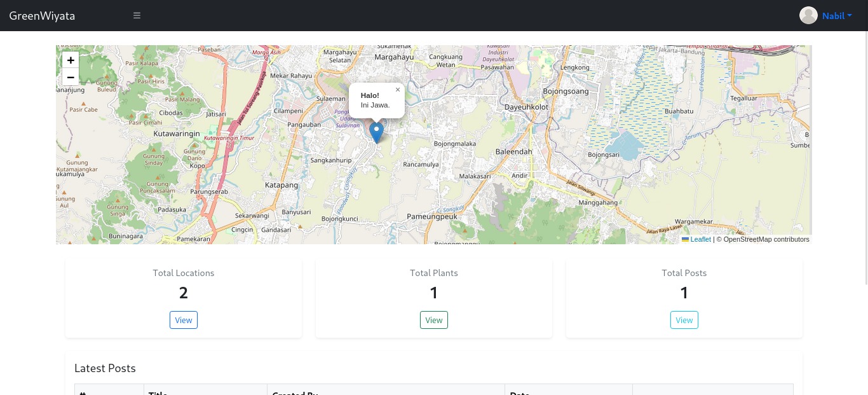Image resolution: width=868 pixels, height=395 pixels.
Task: Open the Leaflet attribution link
Action: point(696,239)
